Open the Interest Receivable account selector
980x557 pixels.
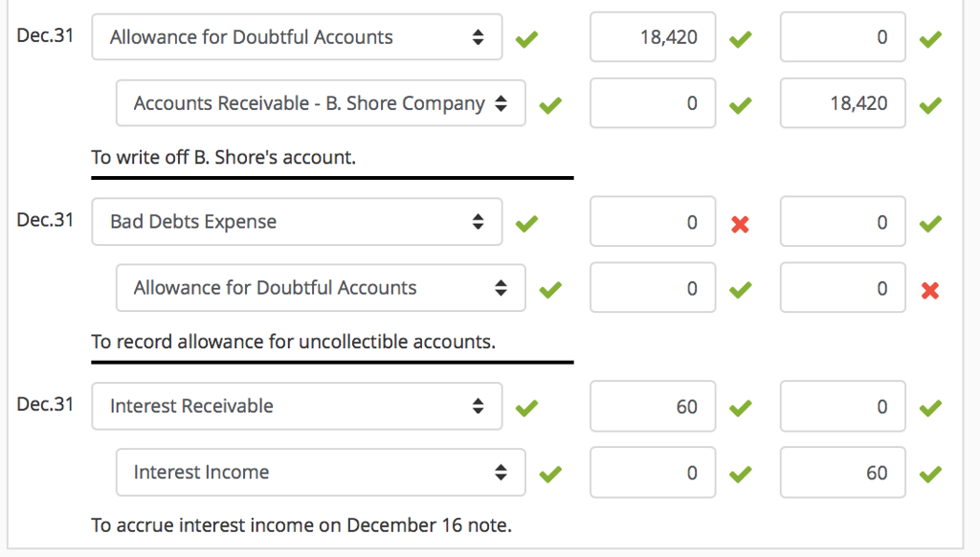click(x=297, y=406)
